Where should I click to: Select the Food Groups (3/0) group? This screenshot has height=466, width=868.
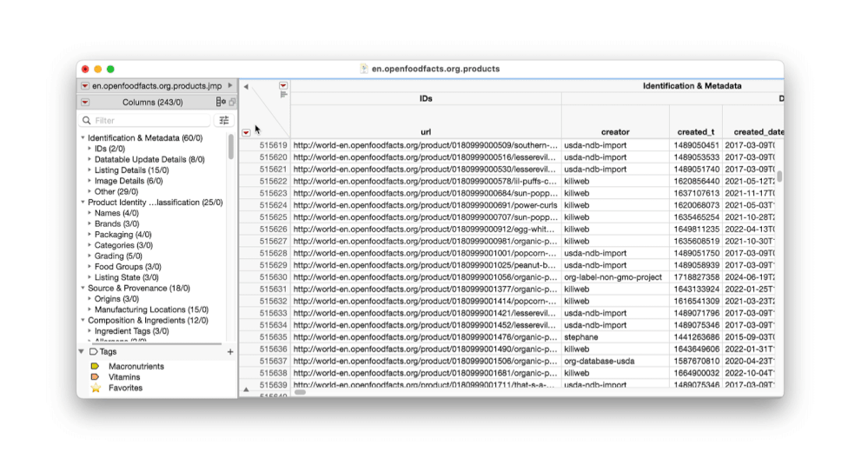pyautogui.click(x=128, y=267)
